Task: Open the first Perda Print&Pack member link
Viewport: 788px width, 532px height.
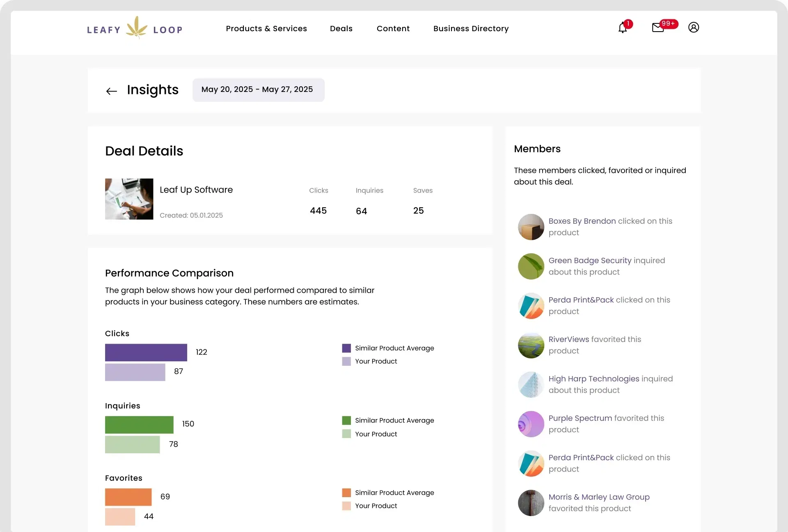Action: pyautogui.click(x=581, y=300)
